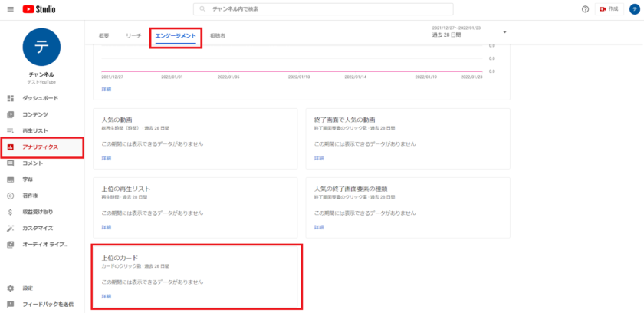This screenshot has height=313, width=644.
Task: Open 収益受け取り in the sidebar
Action: tap(38, 211)
